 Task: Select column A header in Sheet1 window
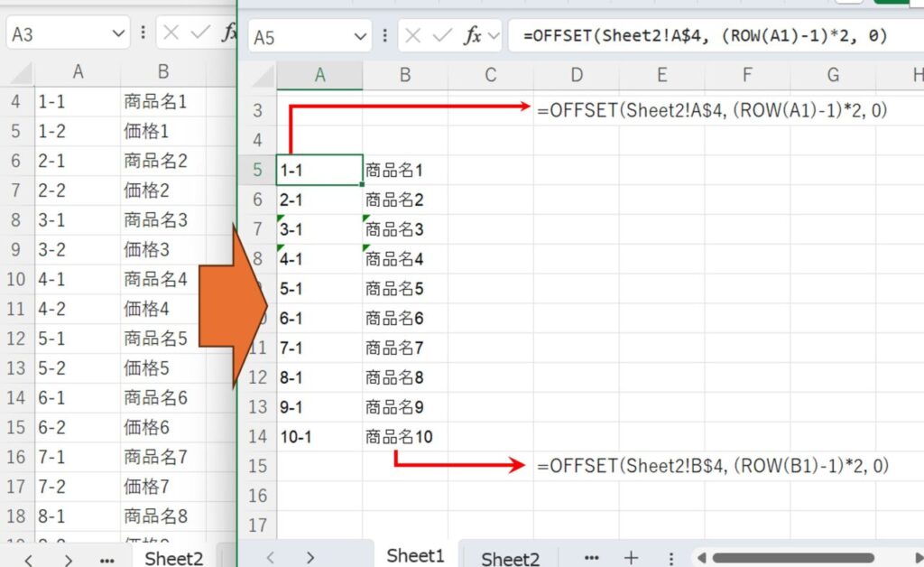pos(319,76)
